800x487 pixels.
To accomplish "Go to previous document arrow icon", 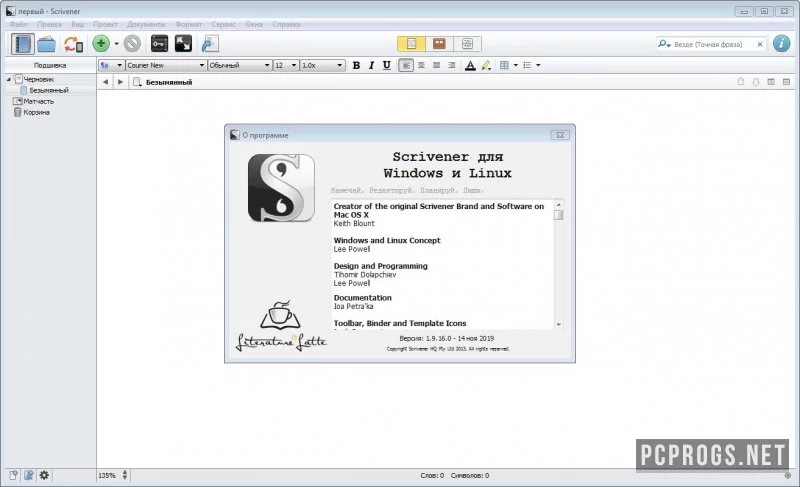I will (740, 82).
